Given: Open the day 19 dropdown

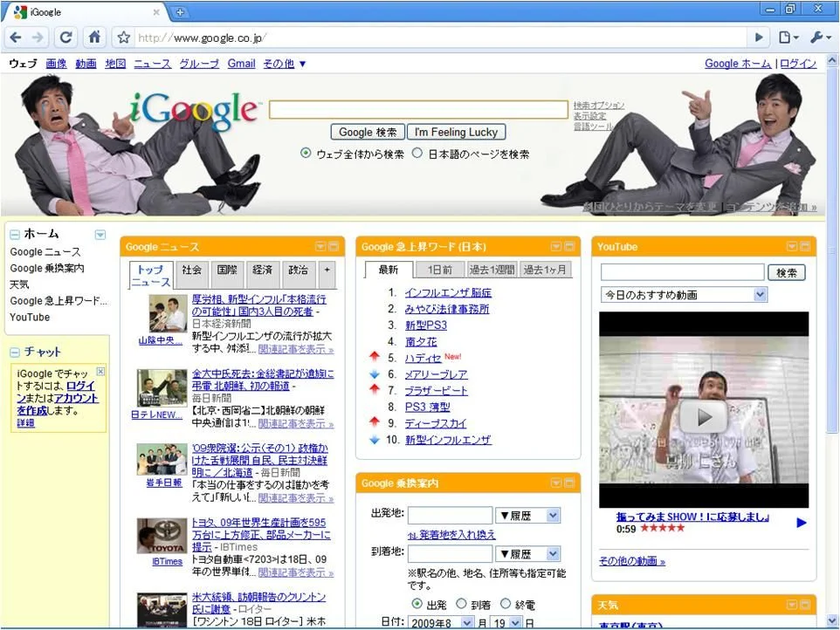Looking at the screenshot, I should [506, 623].
